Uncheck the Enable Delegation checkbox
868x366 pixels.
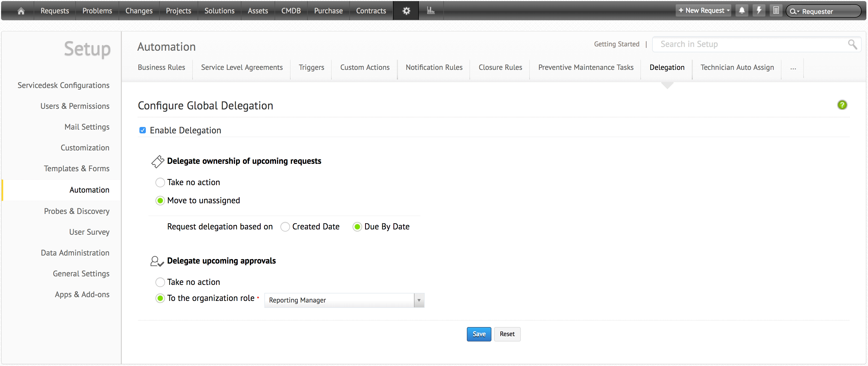[x=143, y=130]
